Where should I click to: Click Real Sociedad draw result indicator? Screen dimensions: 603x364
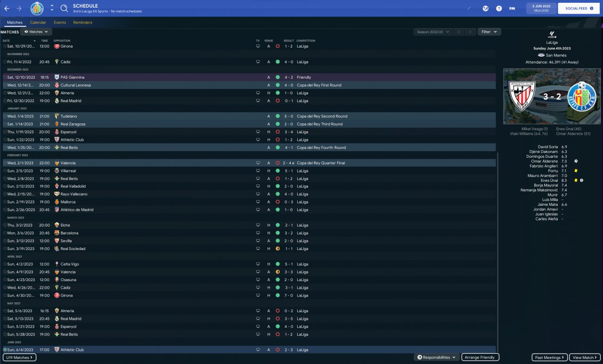pos(277,249)
